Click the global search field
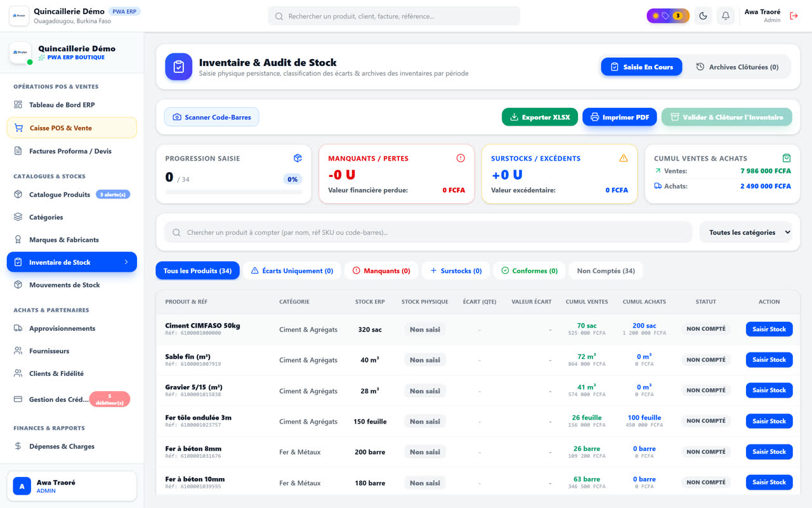The height and width of the screenshot is (508, 812). click(x=394, y=16)
